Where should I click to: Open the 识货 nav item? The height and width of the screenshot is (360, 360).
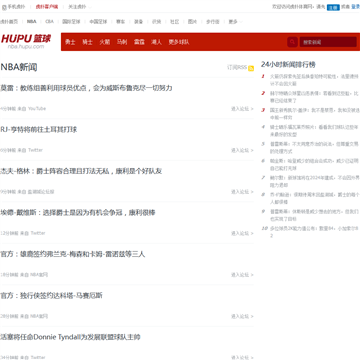pyautogui.click(x=156, y=22)
